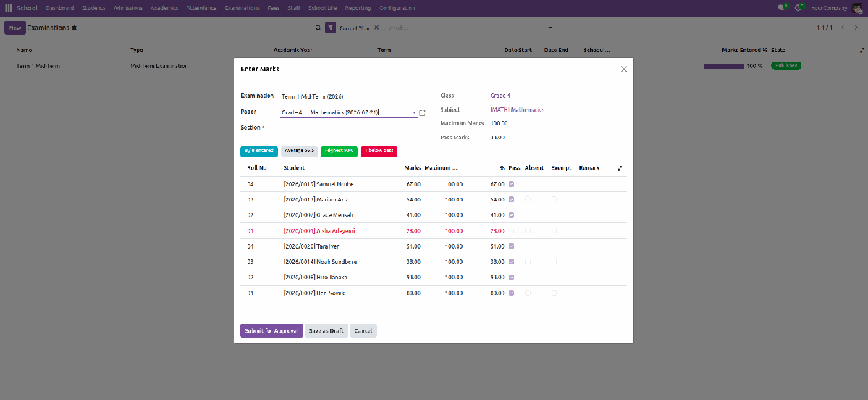The image size is (868, 400).
Task: Toggle Pass checkbox for Tara Iyer
Action: pyautogui.click(x=512, y=246)
